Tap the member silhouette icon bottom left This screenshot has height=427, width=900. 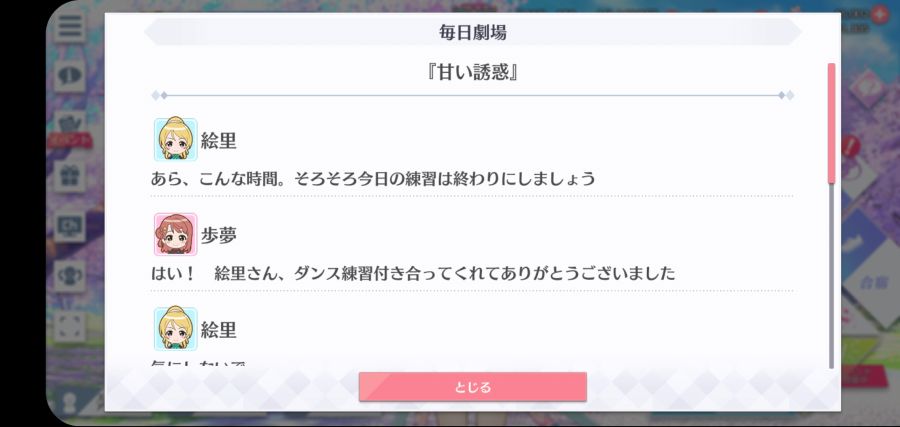[71, 402]
